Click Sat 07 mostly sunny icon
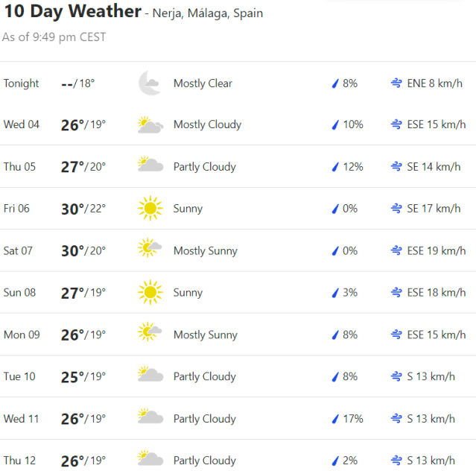 pos(150,250)
